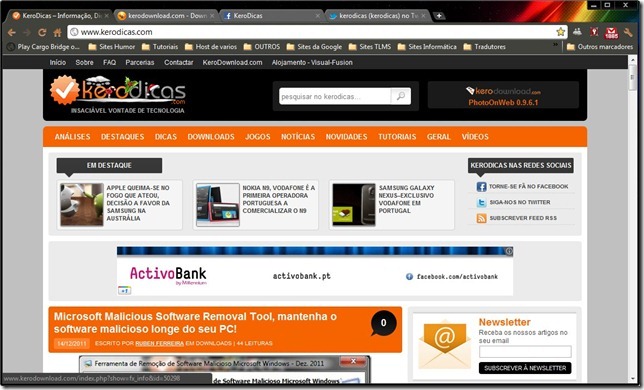Image resolution: width=644 pixels, height=390 pixels.
Task: Open the wrench settings menu
Action: tap(628, 32)
